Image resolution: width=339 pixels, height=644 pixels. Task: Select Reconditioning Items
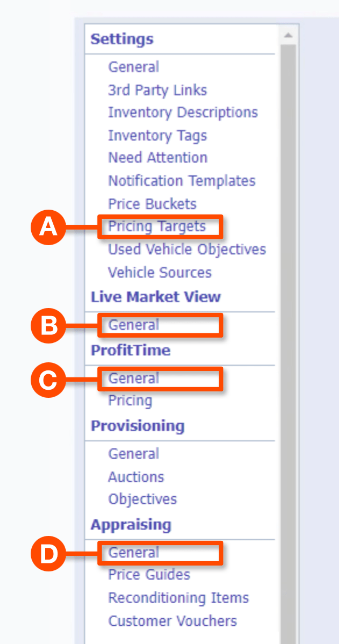pyautogui.click(x=178, y=598)
